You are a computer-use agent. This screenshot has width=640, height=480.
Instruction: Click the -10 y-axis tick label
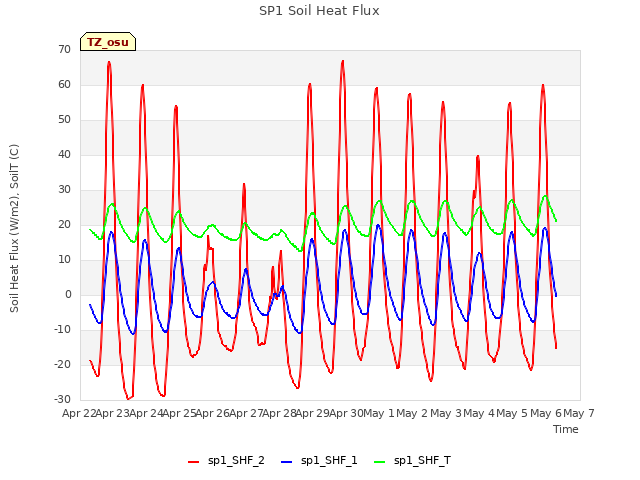point(62,329)
